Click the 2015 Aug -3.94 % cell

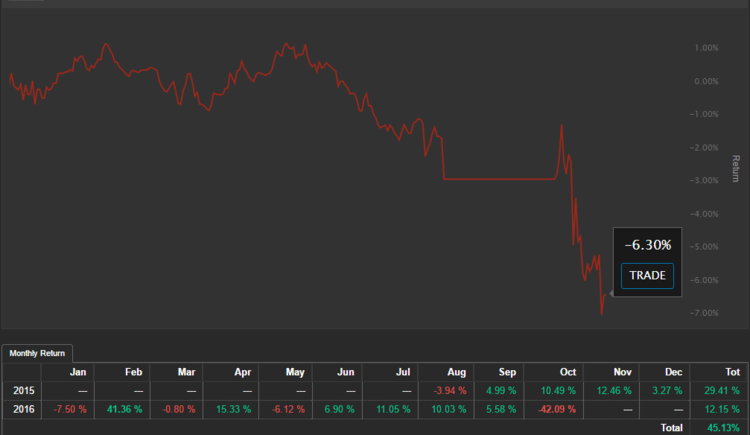pyautogui.click(x=446, y=391)
